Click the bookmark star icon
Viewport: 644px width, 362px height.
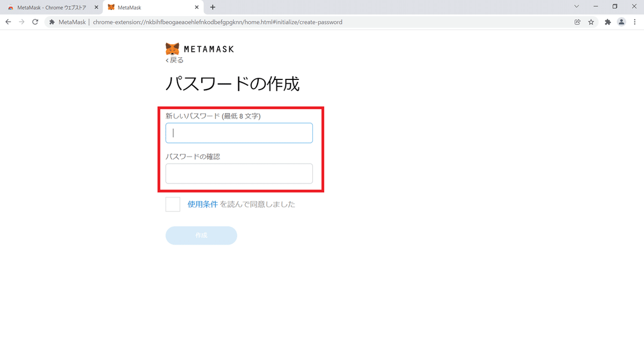point(590,23)
